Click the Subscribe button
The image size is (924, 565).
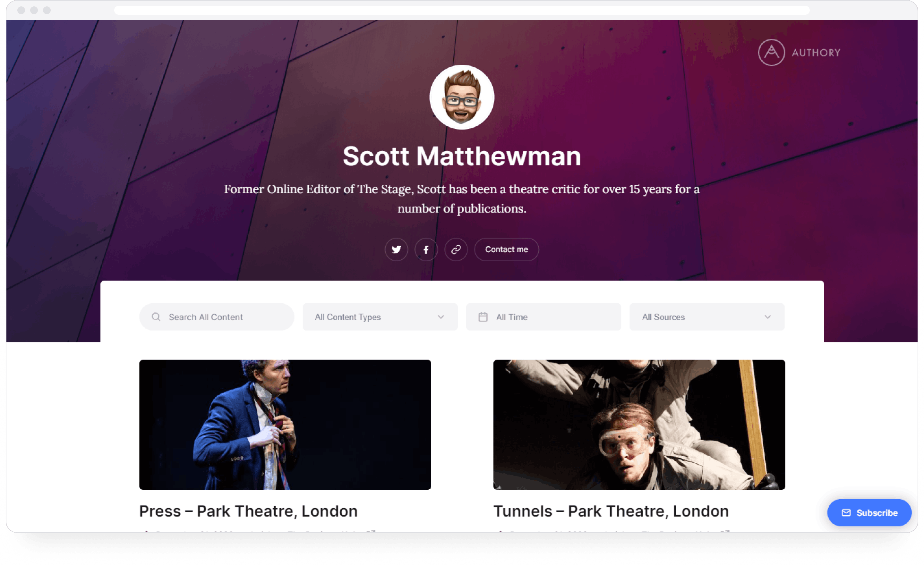click(x=868, y=513)
